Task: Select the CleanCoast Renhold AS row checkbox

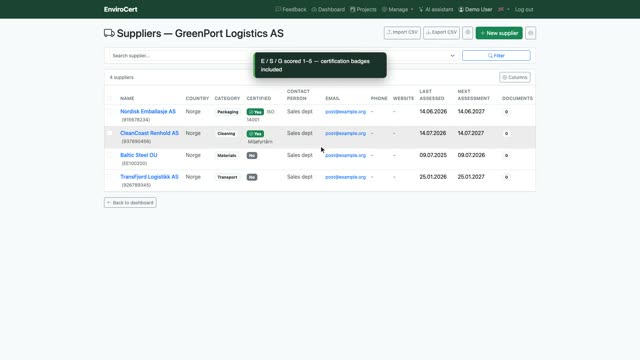Action: (x=109, y=133)
